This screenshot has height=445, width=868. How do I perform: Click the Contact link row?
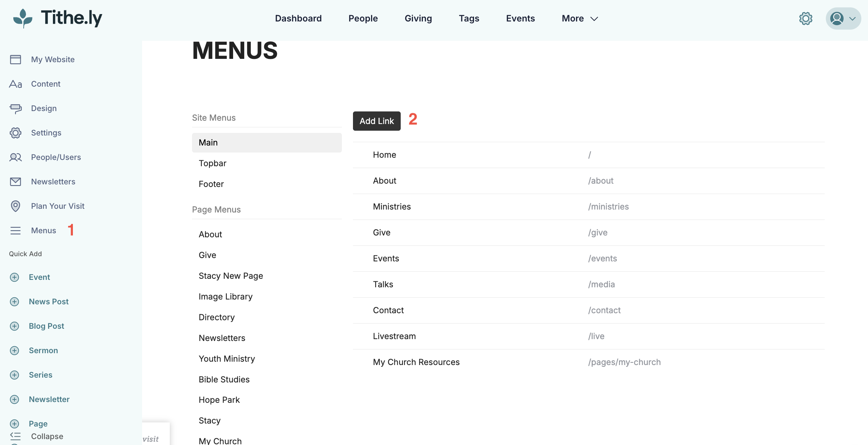click(589, 310)
